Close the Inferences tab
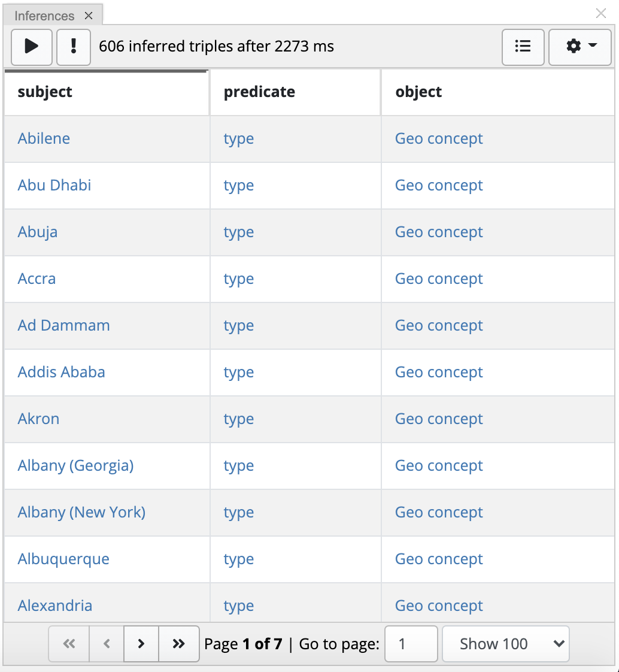Image resolution: width=619 pixels, height=672 pixels. (x=88, y=16)
